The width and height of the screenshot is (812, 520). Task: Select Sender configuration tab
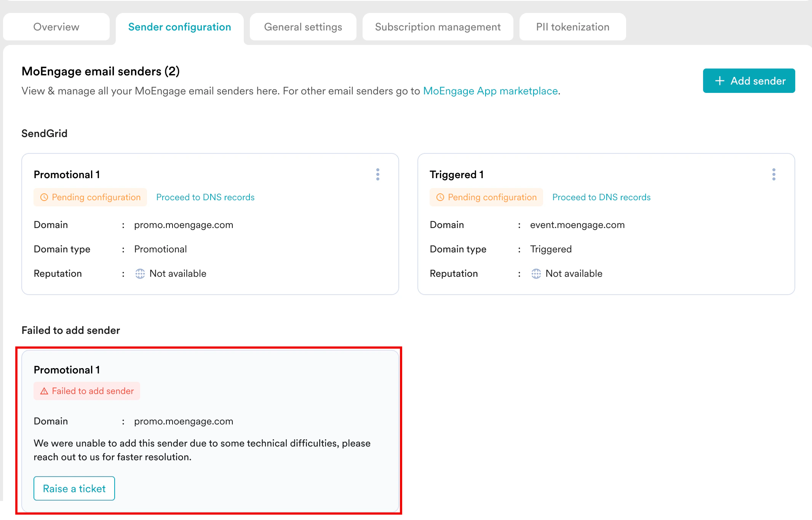click(x=179, y=27)
